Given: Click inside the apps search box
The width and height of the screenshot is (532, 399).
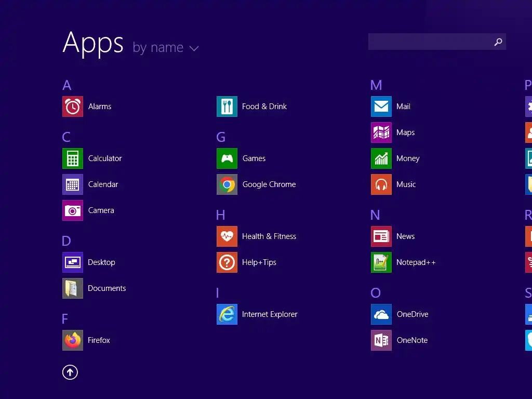Looking at the screenshot, I should tap(437, 42).
